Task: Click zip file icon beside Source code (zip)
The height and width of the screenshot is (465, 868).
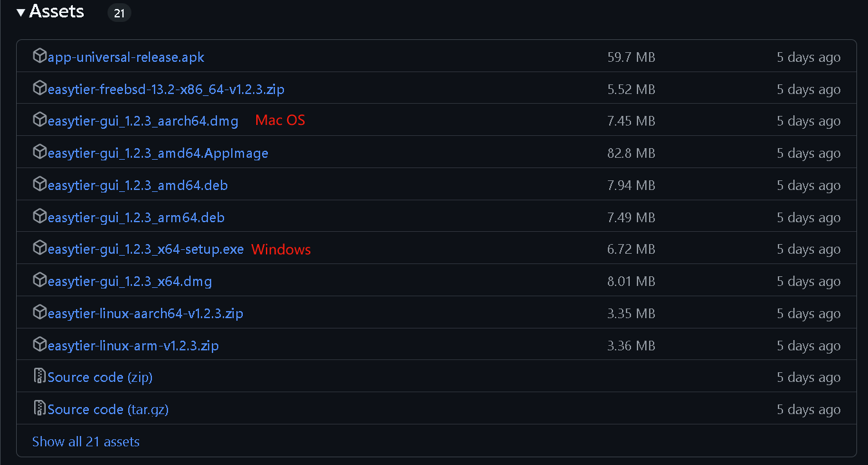Action: pos(40,376)
